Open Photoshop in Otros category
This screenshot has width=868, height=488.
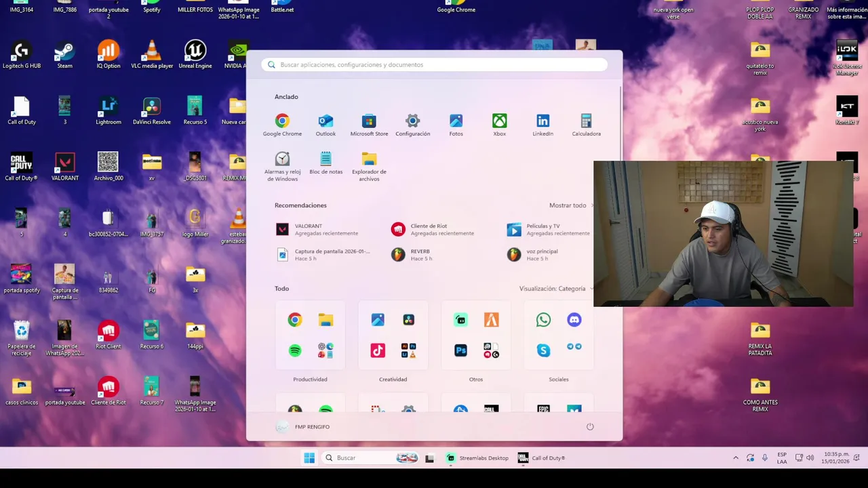pos(460,350)
